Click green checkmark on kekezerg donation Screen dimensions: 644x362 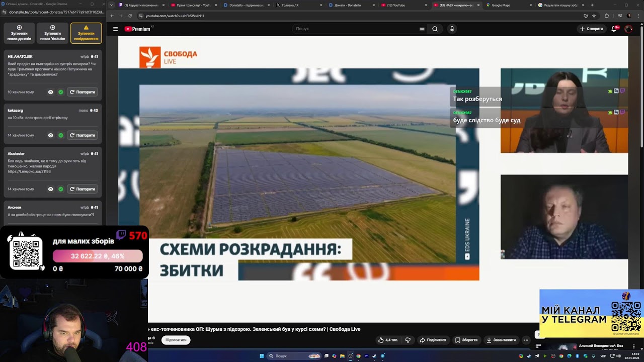tap(61, 135)
